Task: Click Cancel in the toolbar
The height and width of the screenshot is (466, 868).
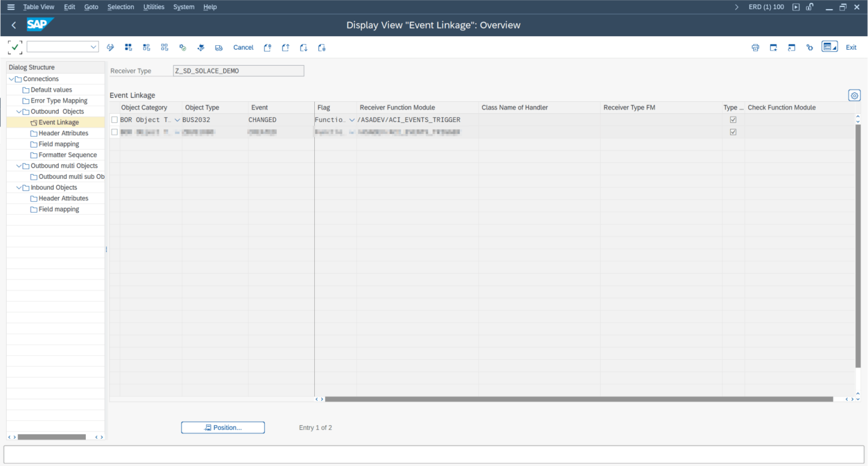Action: coord(243,48)
